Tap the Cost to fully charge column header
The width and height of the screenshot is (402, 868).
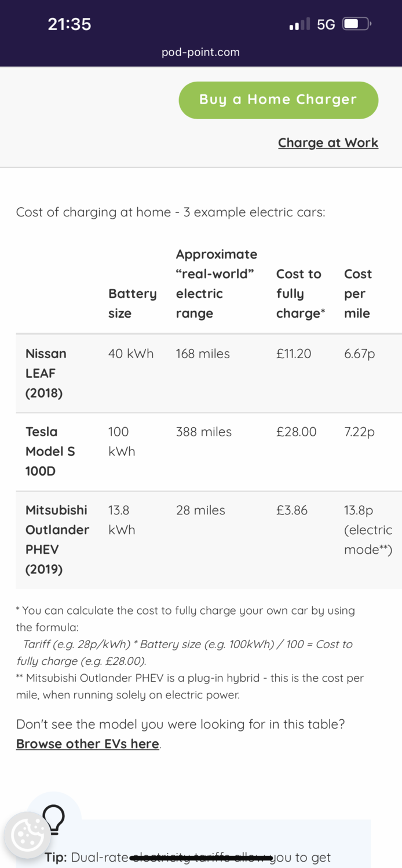tap(300, 293)
